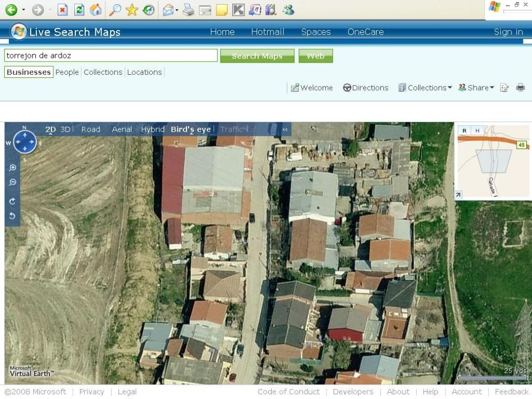Expand the Share dropdown menu

(476, 88)
